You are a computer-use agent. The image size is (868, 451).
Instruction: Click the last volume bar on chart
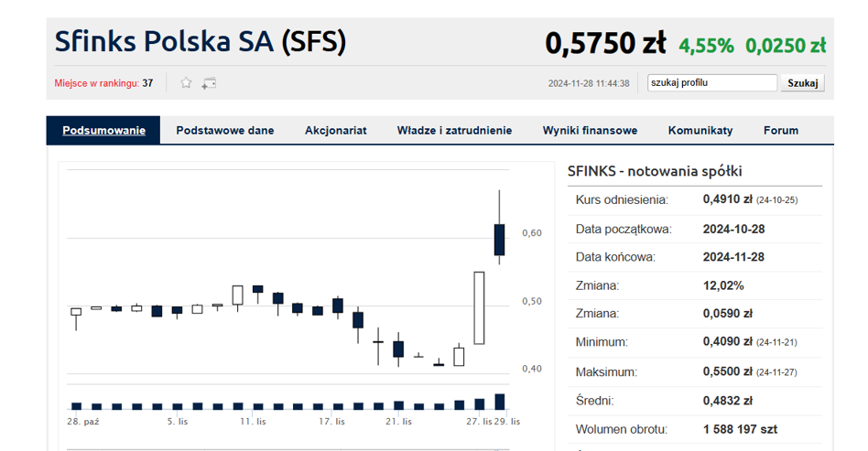[x=499, y=402]
